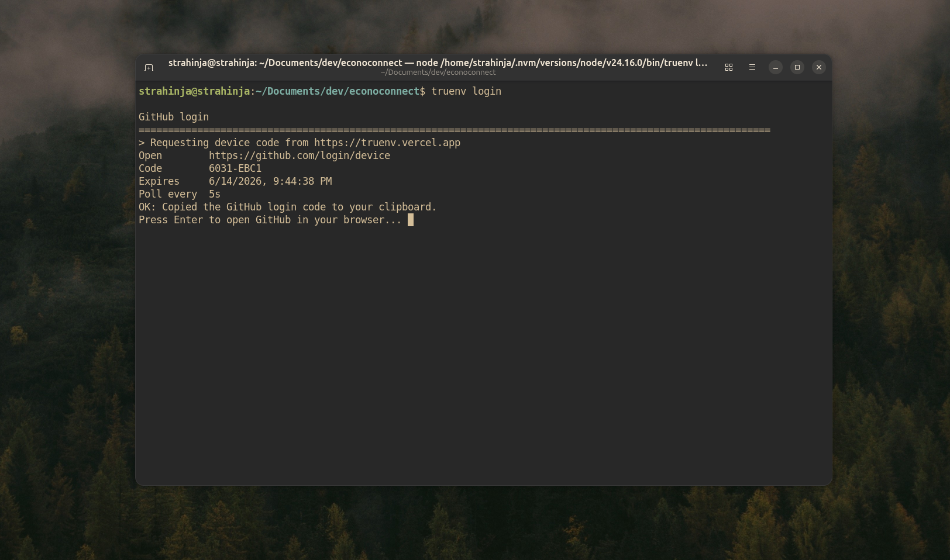Viewport: 950px width, 560px height.
Task: Click the device code 6031-EBC1
Action: click(235, 168)
